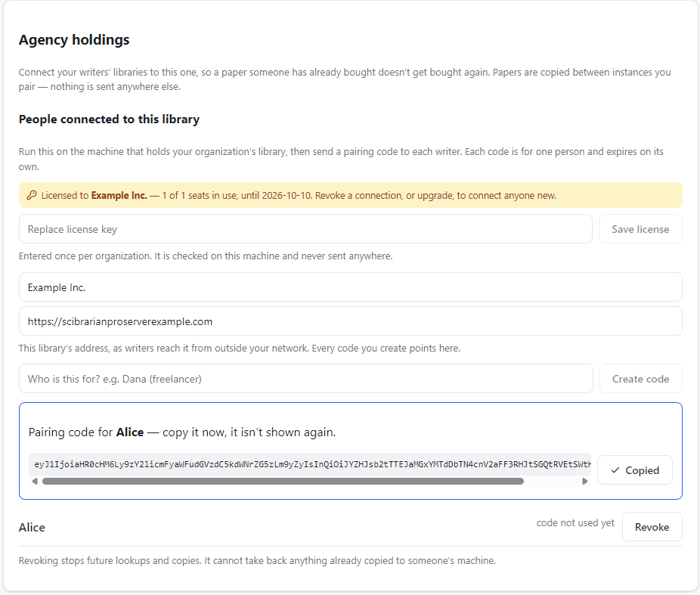Click the description beginning 'Connect your writers' libraries'
700x595 pixels.
point(345,79)
